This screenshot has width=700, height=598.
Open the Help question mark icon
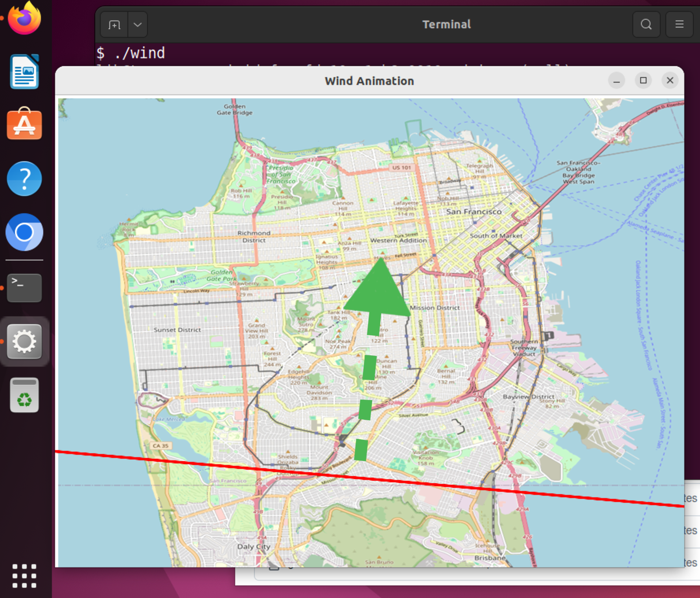(24, 179)
